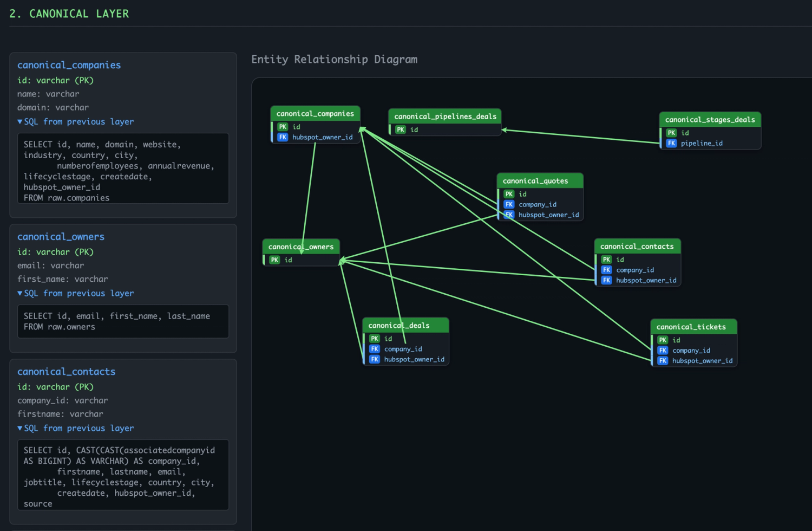Select canonical_stages_deals node header in diagram
The height and width of the screenshot is (531, 812).
pos(710,120)
